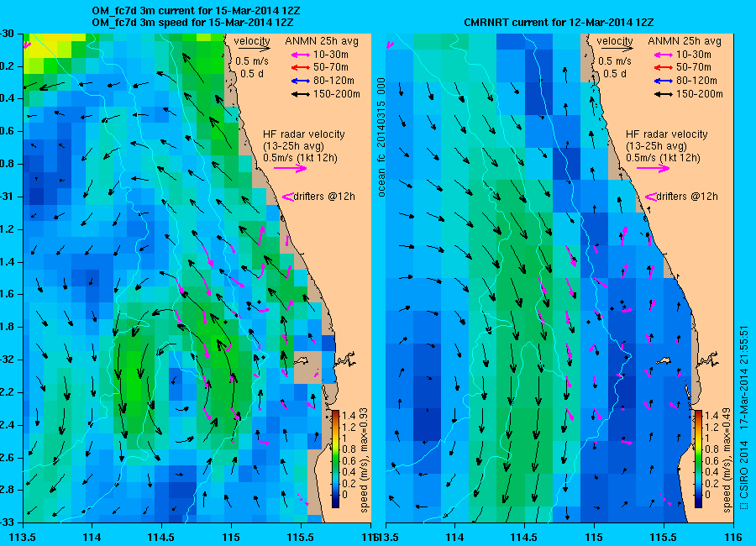Click 'drifters @12h' text in right panel
This screenshot has width=756, height=546.
pos(687,197)
